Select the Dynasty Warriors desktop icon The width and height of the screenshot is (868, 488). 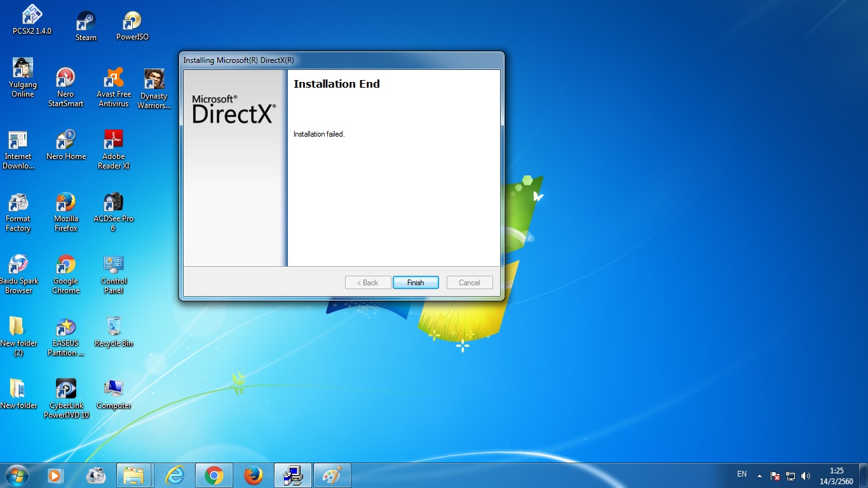[x=154, y=89]
